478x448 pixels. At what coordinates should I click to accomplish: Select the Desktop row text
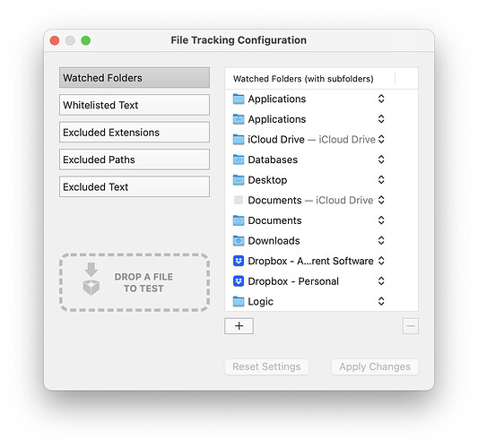pos(267,180)
